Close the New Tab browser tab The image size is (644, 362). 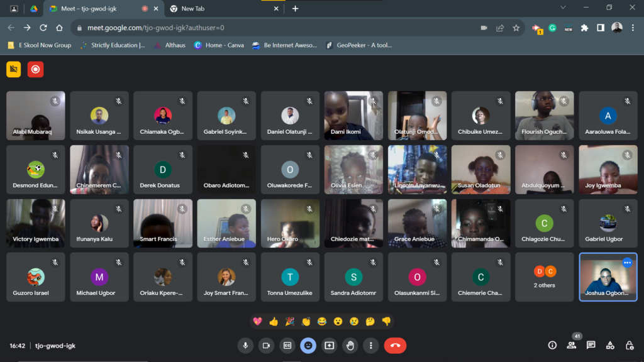[x=276, y=9]
